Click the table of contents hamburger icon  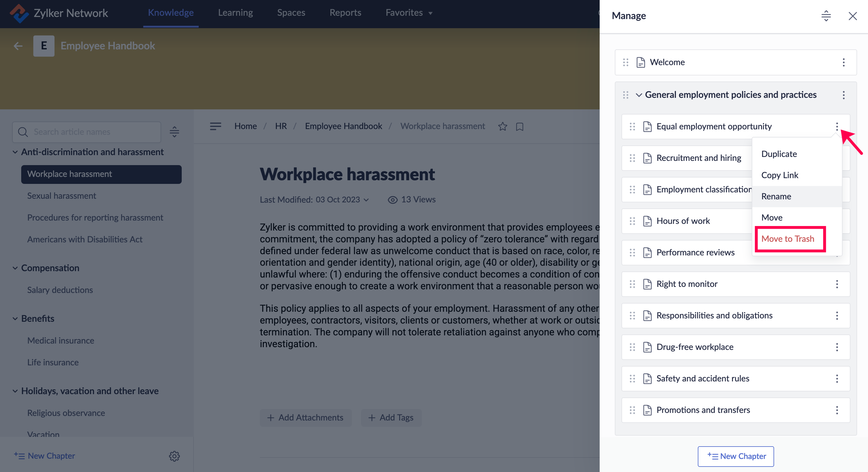pos(215,126)
